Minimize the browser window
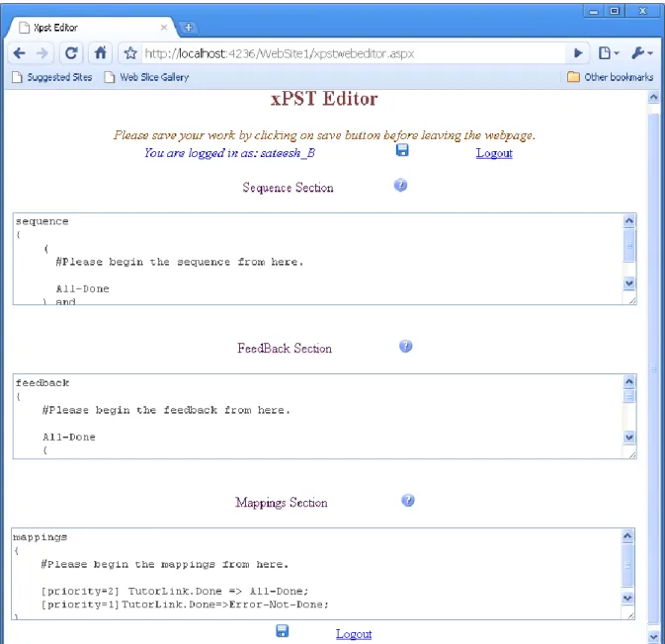 tap(594, 11)
